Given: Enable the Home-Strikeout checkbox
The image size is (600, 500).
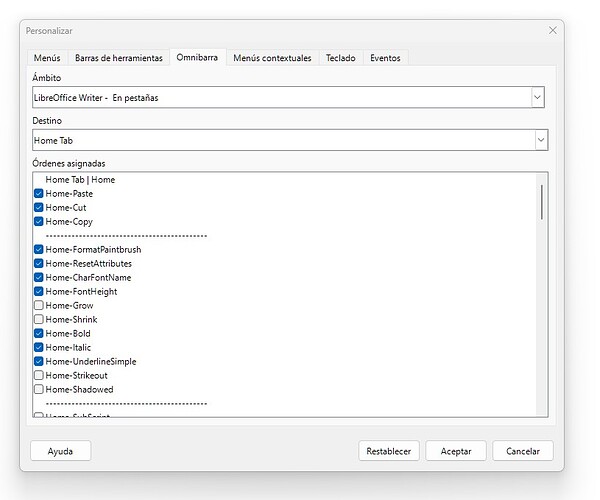Looking at the screenshot, I should click(38, 376).
